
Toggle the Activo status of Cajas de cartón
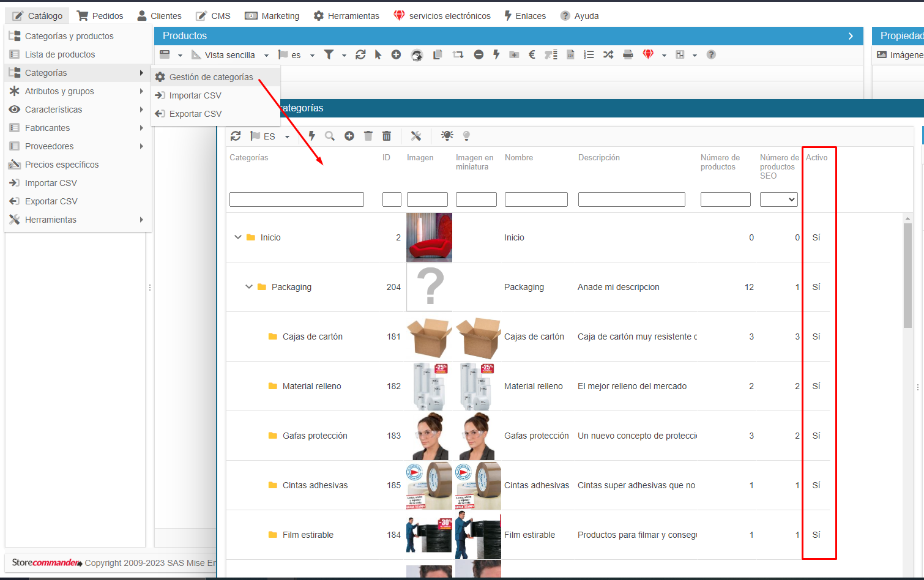click(816, 336)
